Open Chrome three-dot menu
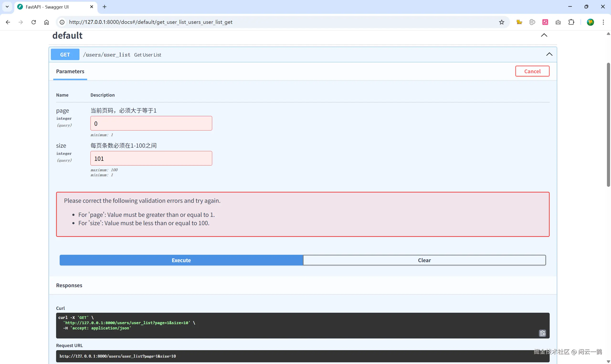Screen dimensions: 611x364 [603, 22]
